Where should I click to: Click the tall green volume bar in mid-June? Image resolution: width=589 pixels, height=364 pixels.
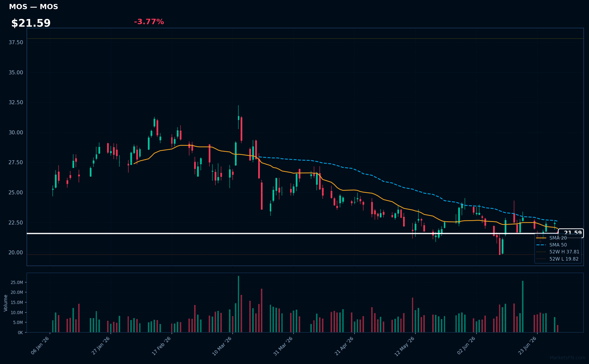(x=523, y=306)
